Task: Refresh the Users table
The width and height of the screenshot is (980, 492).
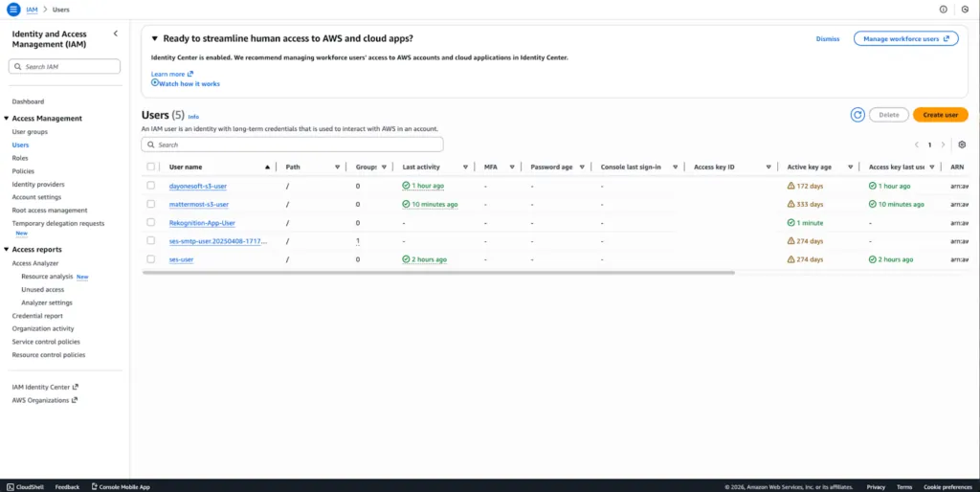Action: pos(857,115)
